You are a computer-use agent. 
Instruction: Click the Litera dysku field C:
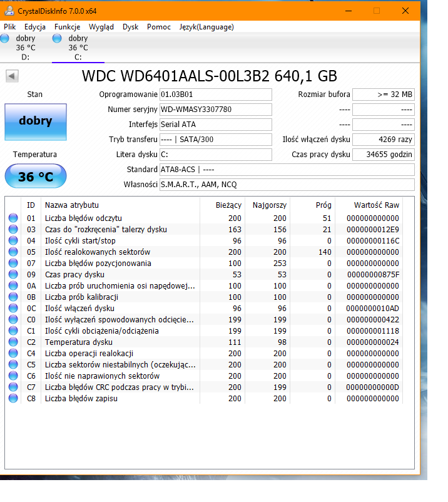(216, 155)
